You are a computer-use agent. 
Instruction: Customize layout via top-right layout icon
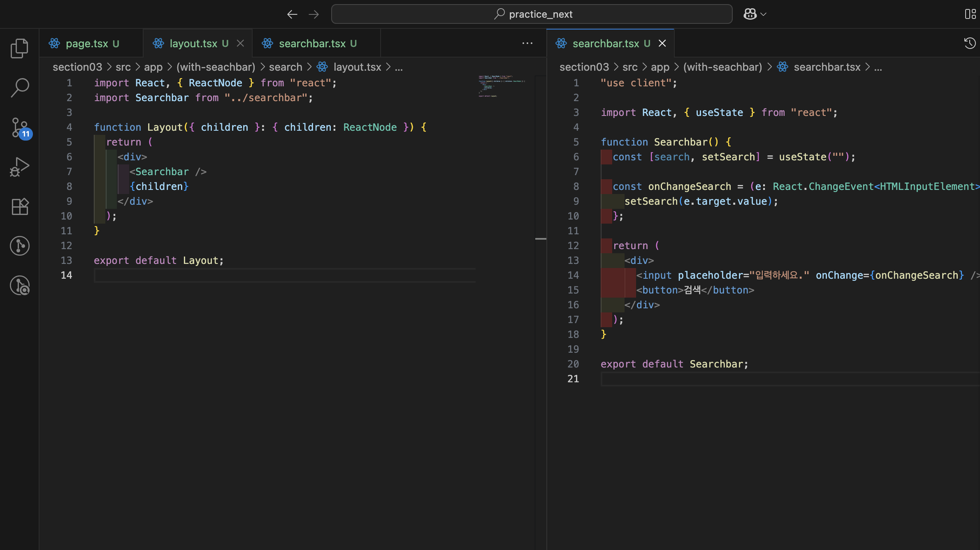point(970,14)
